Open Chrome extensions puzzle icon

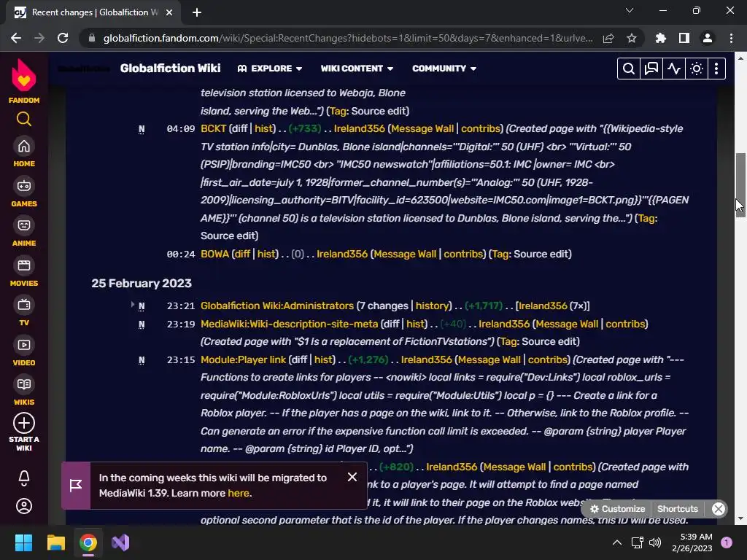[x=660, y=38]
